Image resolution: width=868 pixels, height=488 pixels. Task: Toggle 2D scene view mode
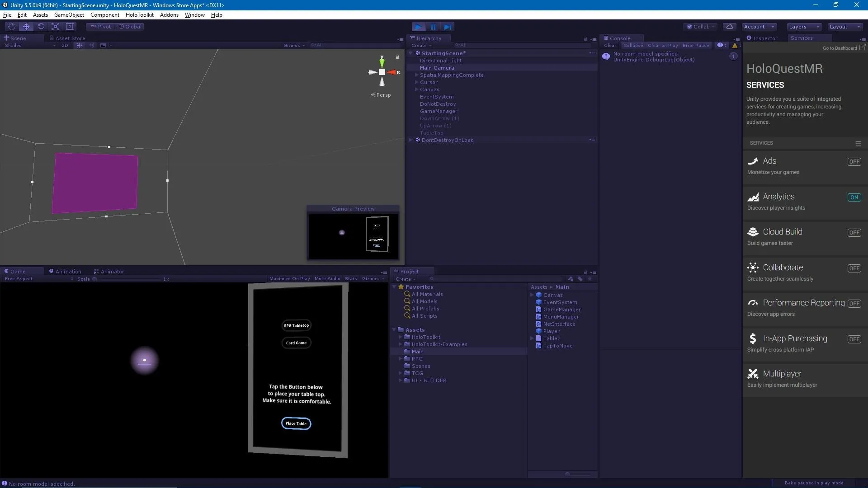65,45
